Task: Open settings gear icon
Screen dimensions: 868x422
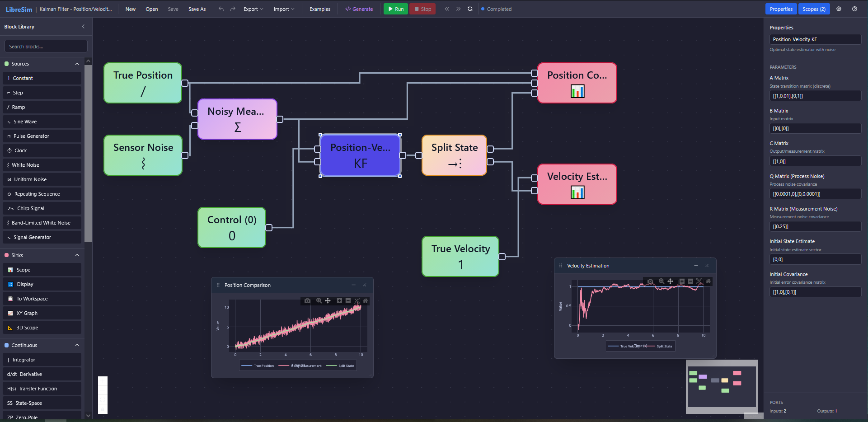Action: [x=839, y=9]
